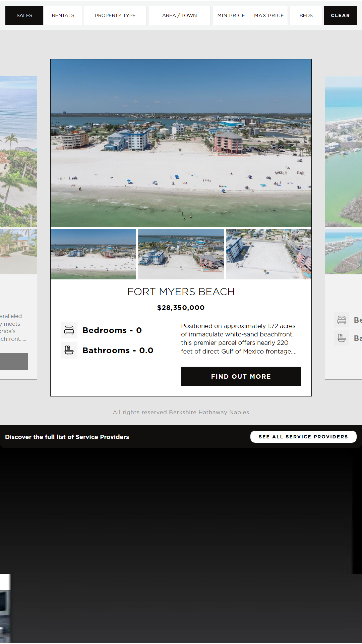Expand the Beds filter

[306, 15]
